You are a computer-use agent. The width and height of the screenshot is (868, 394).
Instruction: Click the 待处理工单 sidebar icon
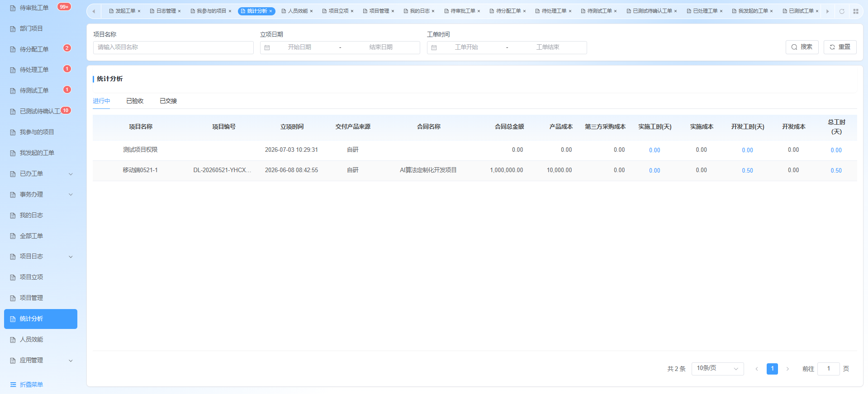pyautogui.click(x=13, y=70)
